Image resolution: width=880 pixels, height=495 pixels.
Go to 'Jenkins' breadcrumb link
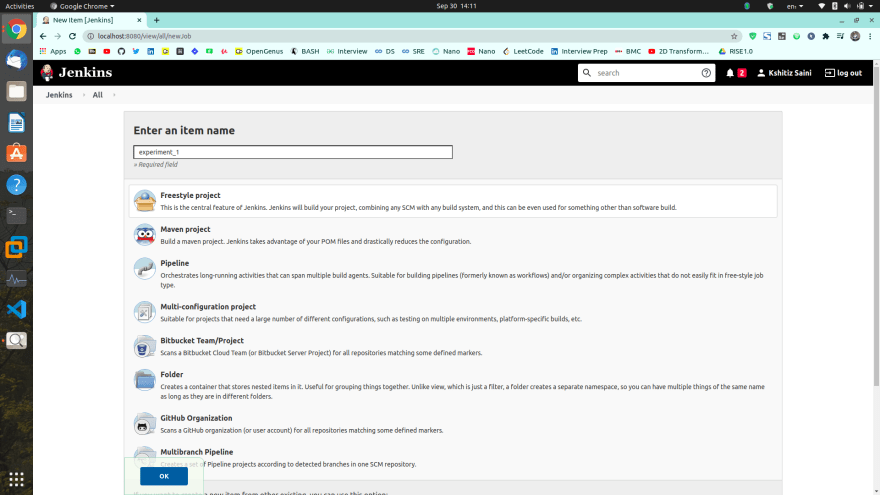[x=59, y=95]
